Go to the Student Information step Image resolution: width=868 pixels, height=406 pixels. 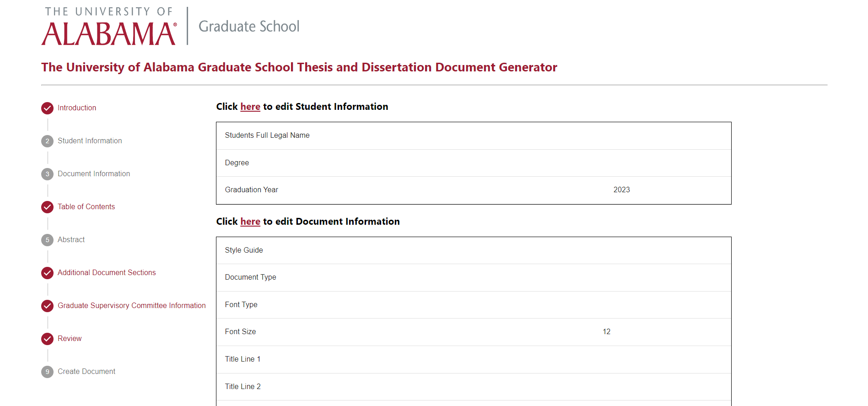tap(90, 141)
